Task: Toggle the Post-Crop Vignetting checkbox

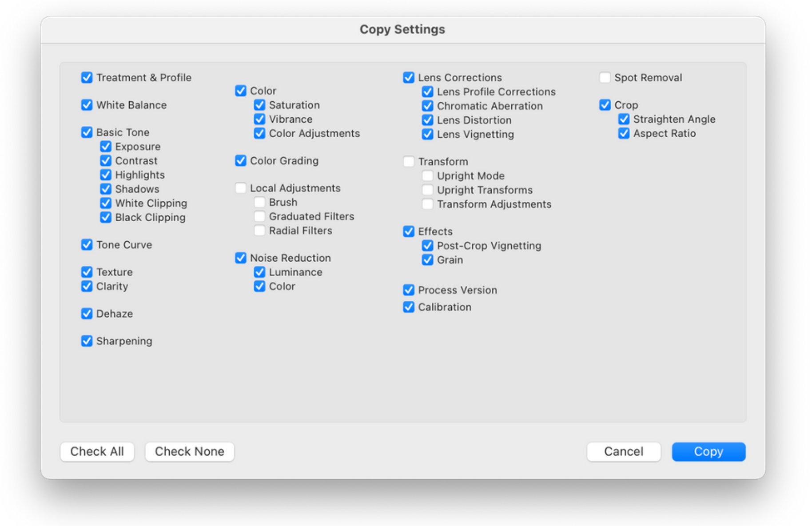Action: pos(427,246)
